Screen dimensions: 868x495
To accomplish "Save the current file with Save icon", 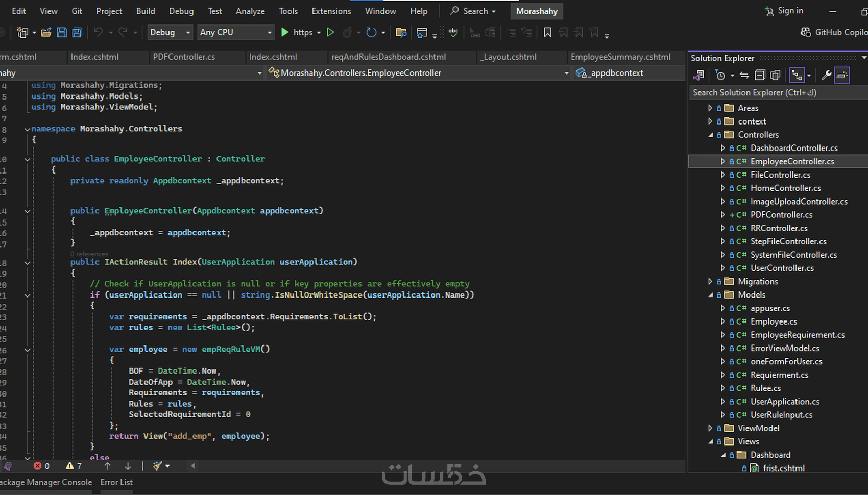I will click(62, 33).
